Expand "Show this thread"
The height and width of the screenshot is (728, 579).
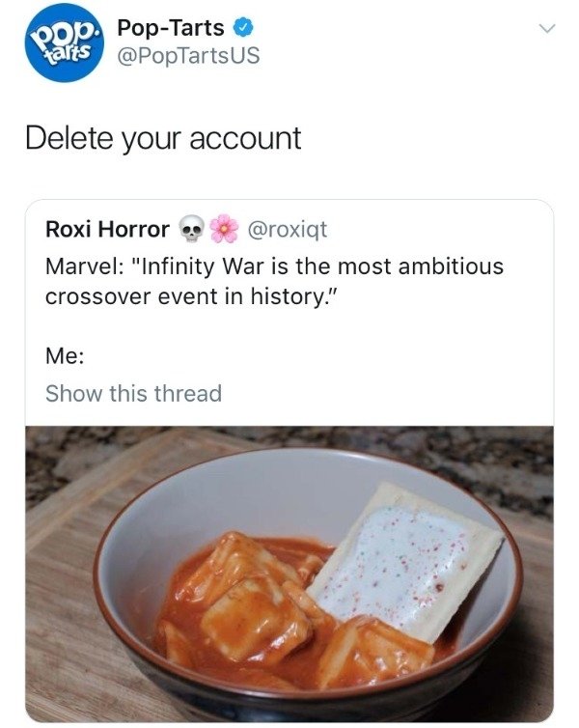pyautogui.click(x=133, y=393)
